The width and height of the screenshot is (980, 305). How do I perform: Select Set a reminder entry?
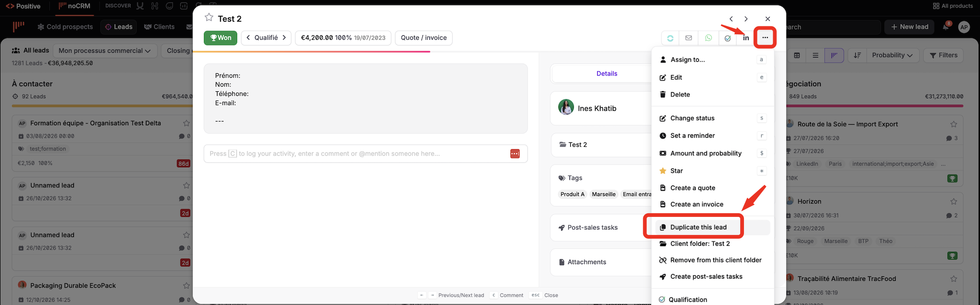click(x=712, y=136)
